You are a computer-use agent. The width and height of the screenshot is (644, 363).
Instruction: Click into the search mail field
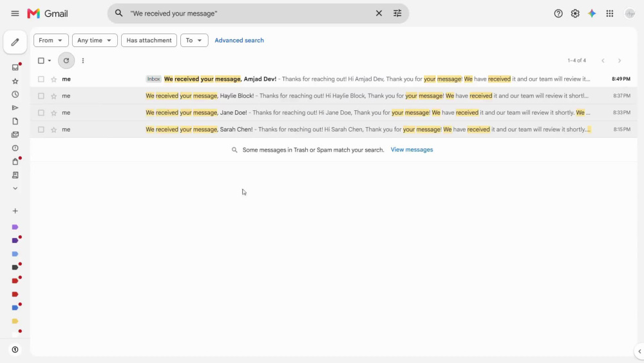(250, 14)
